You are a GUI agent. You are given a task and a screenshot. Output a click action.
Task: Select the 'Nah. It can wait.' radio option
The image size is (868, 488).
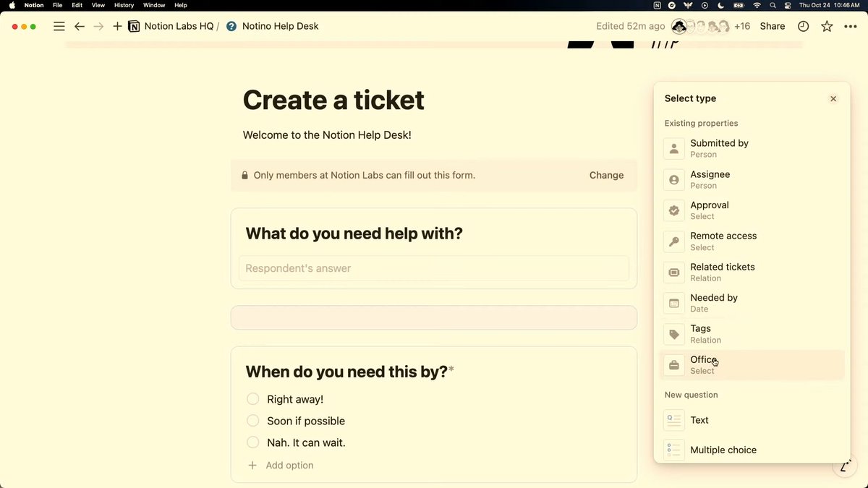[x=253, y=442]
